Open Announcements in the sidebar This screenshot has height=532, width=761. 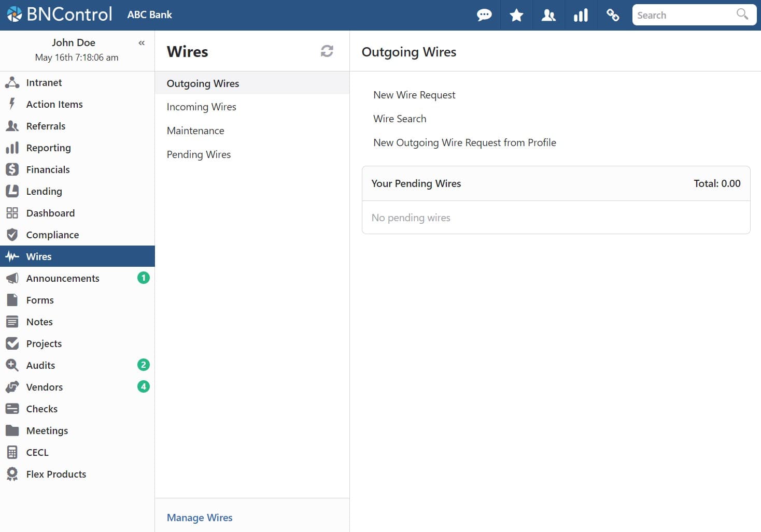point(63,278)
